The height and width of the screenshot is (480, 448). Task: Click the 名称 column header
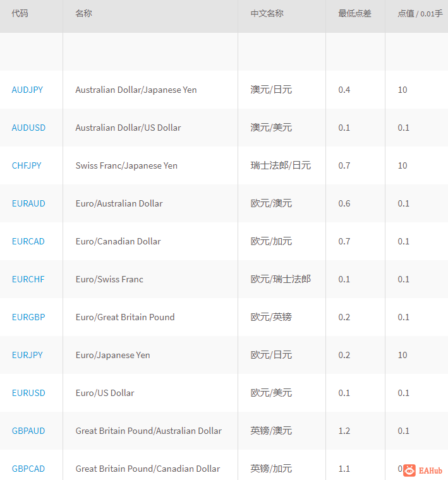pos(83,13)
